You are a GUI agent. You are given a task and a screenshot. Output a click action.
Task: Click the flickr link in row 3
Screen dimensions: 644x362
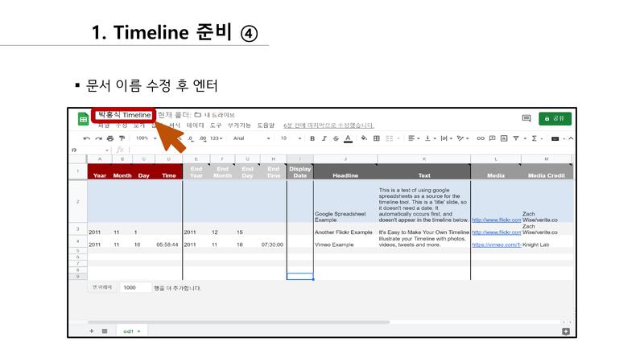click(496, 232)
